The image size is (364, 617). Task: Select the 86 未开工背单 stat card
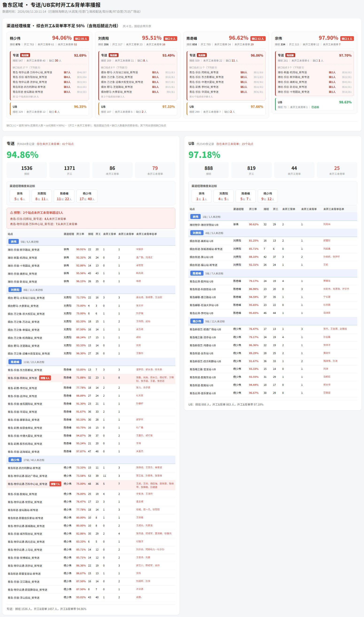pyautogui.click(x=112, y=170)
